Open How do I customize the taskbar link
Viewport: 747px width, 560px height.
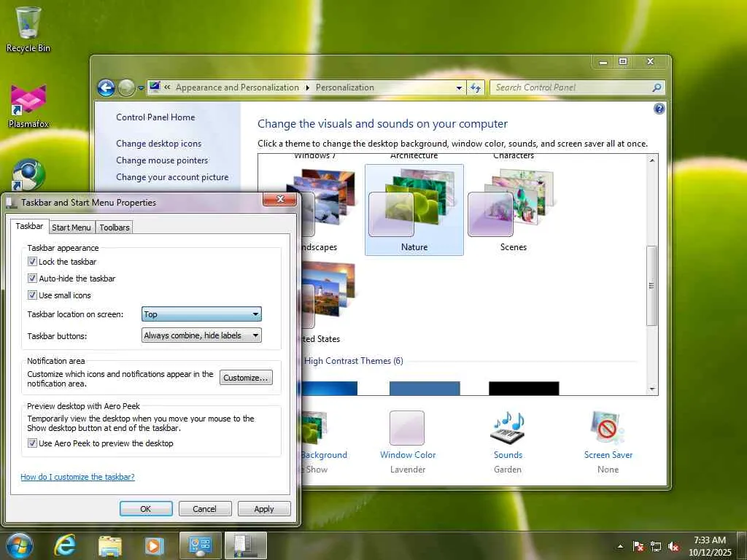tap(77, 477)
